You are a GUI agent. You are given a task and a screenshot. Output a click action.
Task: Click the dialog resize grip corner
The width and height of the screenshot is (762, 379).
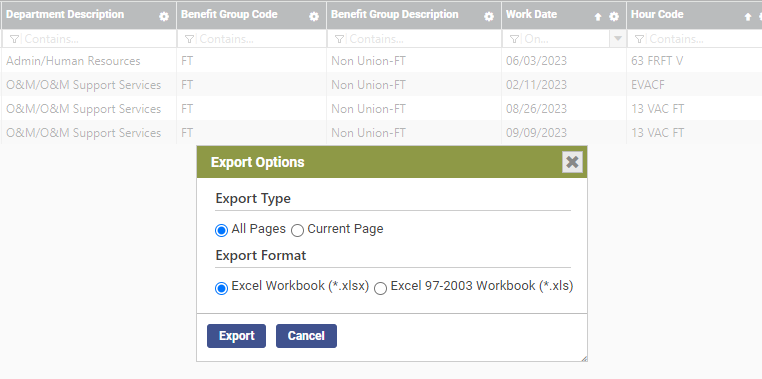(x=584, y=359)
